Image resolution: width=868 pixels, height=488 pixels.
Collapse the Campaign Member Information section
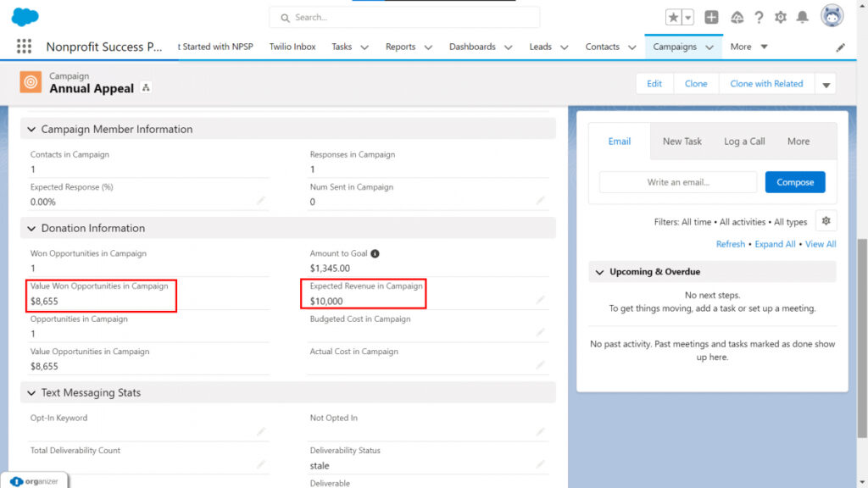coord(32,130)
